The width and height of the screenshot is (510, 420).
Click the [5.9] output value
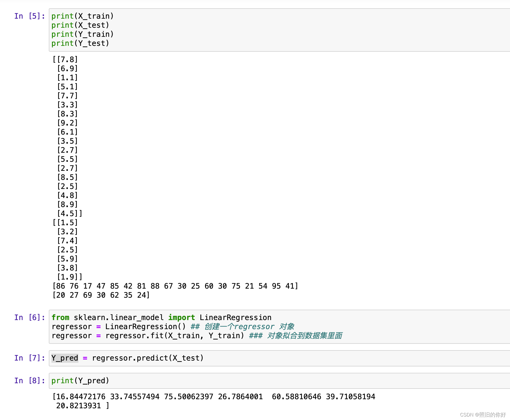pyautogui.click(x=67, y=259)
